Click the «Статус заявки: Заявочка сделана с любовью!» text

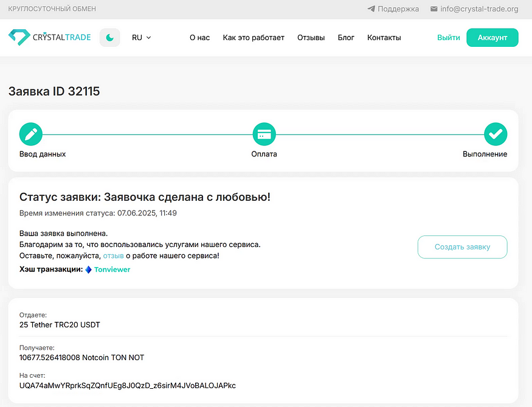[x=145, y=197]
